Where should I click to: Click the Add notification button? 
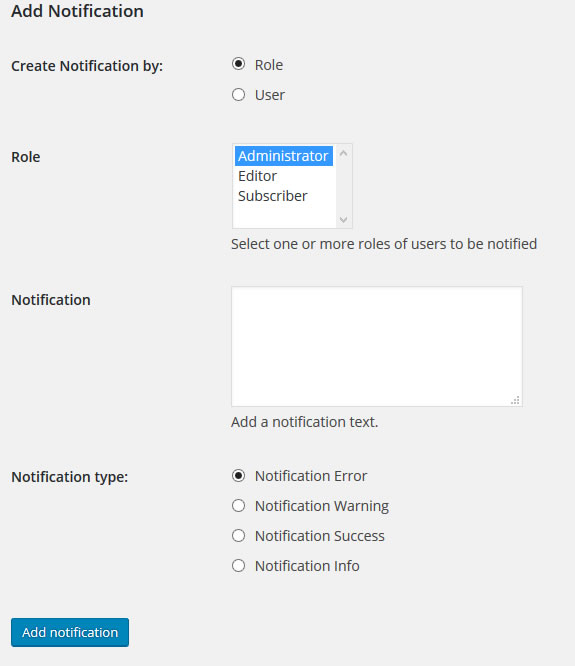pos(70,632)
